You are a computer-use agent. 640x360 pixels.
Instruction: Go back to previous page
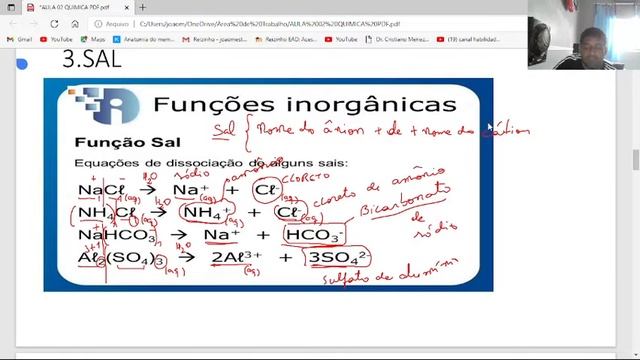[x=13, y=24]
